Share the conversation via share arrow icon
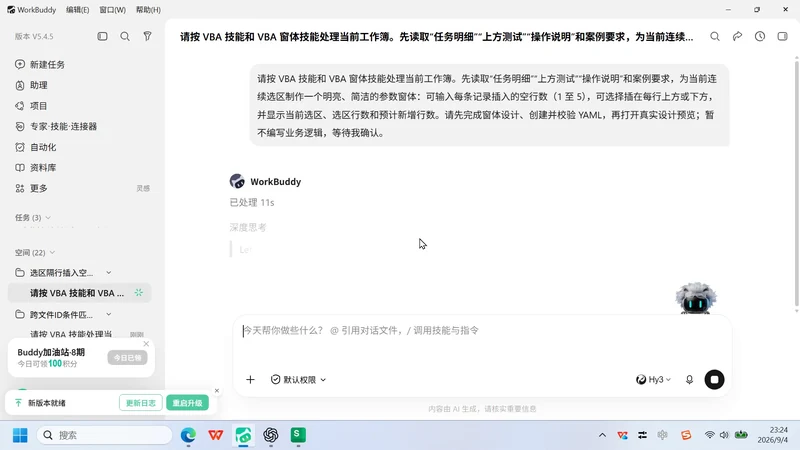The height and width of the screenshot is (450, 800). (x=737, y=36)
